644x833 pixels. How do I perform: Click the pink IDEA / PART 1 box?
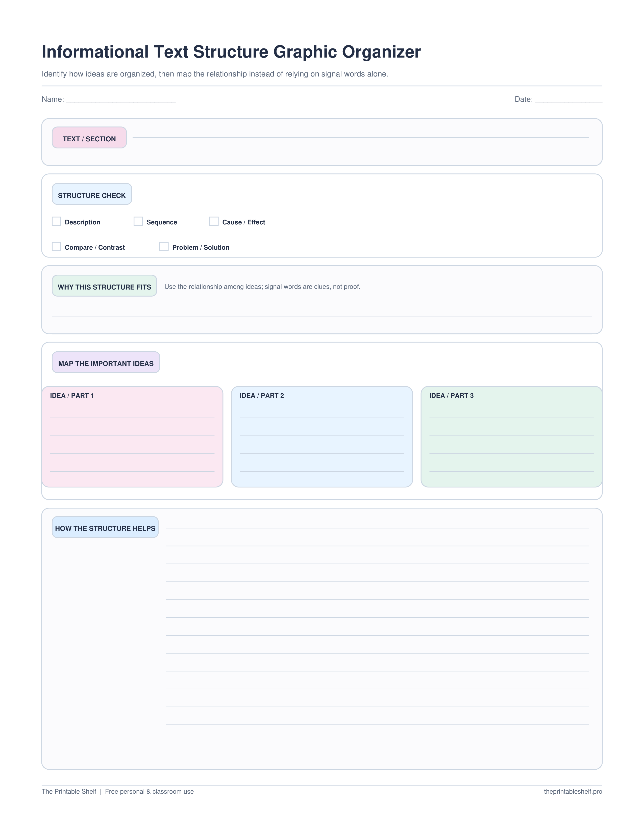(x=132, y=437)
